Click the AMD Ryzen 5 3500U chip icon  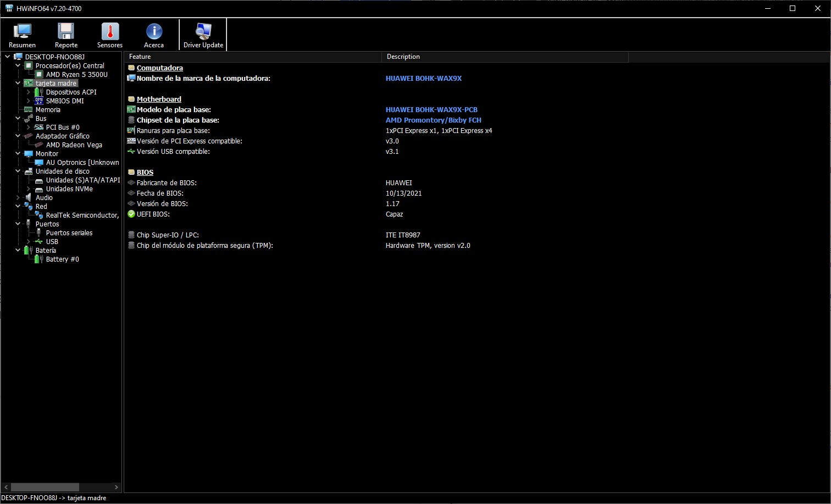39,74
